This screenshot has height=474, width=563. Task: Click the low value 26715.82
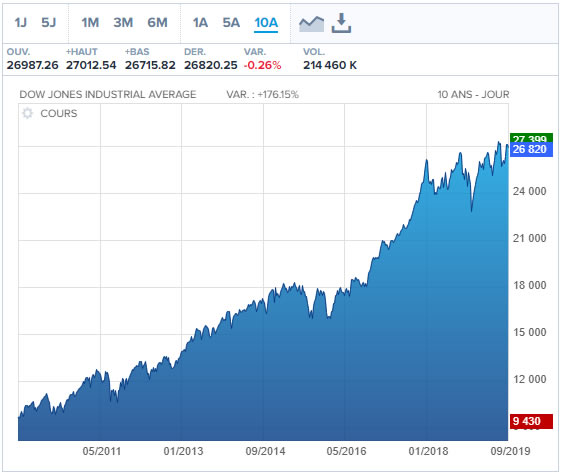tap(150, 65)
